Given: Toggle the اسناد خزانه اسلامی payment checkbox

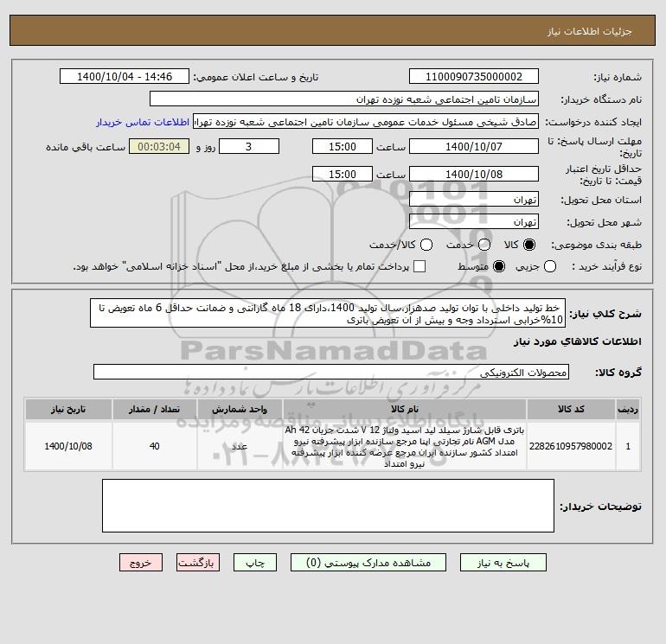Looking at the screenshot, I should (419, 266).
